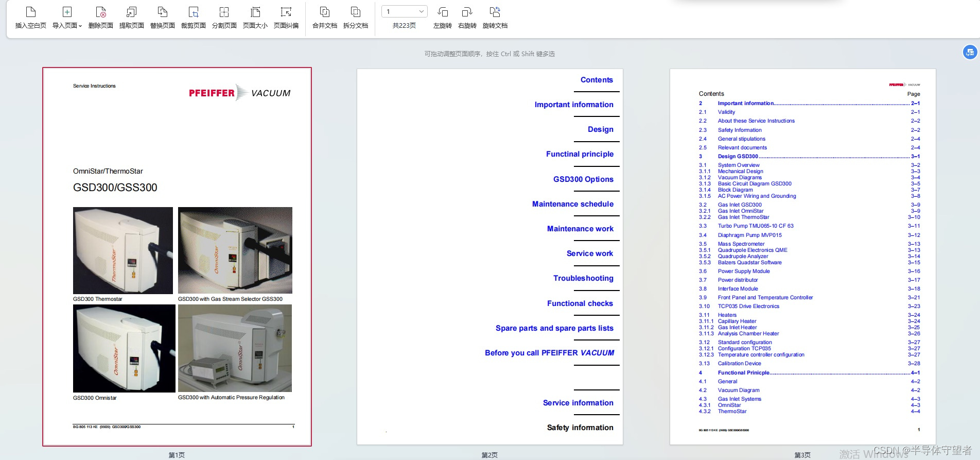Click 'GSD300/GSS300' title on cover page
980x460 pixels.
point(115,188)
